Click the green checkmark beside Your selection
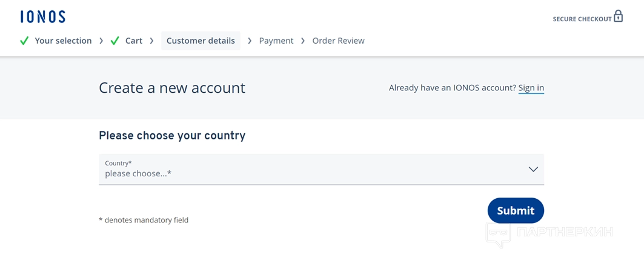The width and height of the screenshot is (644, 280). point(24,41)
